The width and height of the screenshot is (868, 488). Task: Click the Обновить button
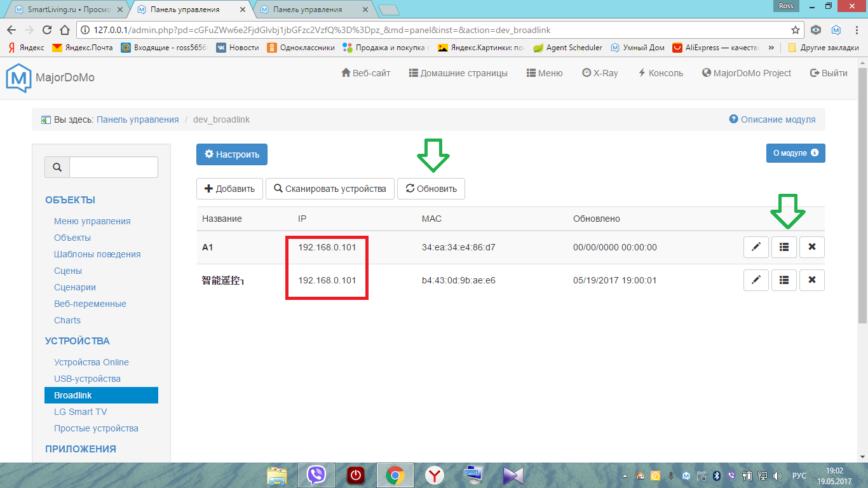click(431, 189)
